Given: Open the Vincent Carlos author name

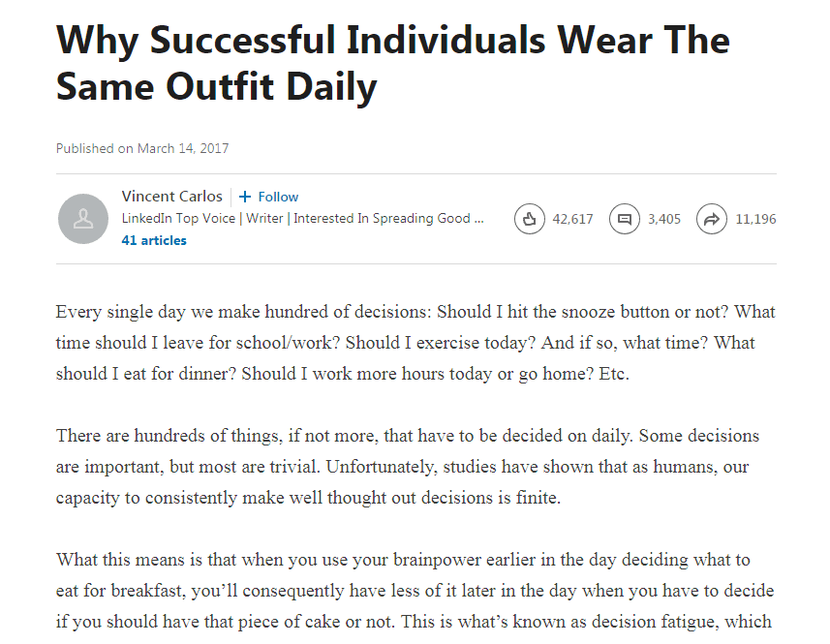Looking at the screenshot, I should (x=171, y=197).
